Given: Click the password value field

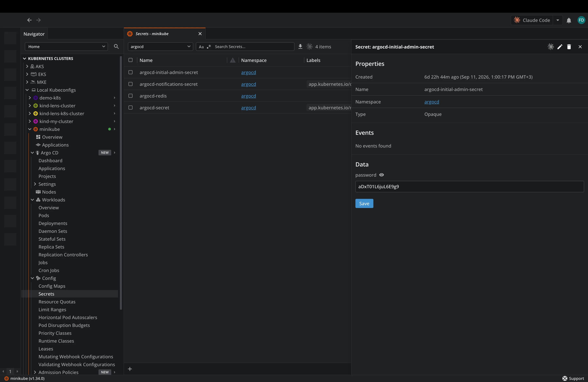Looking at the screenshot, I should tap(469, 187).
